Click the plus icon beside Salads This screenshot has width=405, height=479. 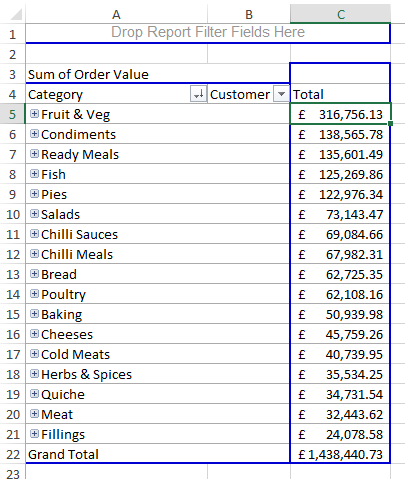(x=34, y=214)
